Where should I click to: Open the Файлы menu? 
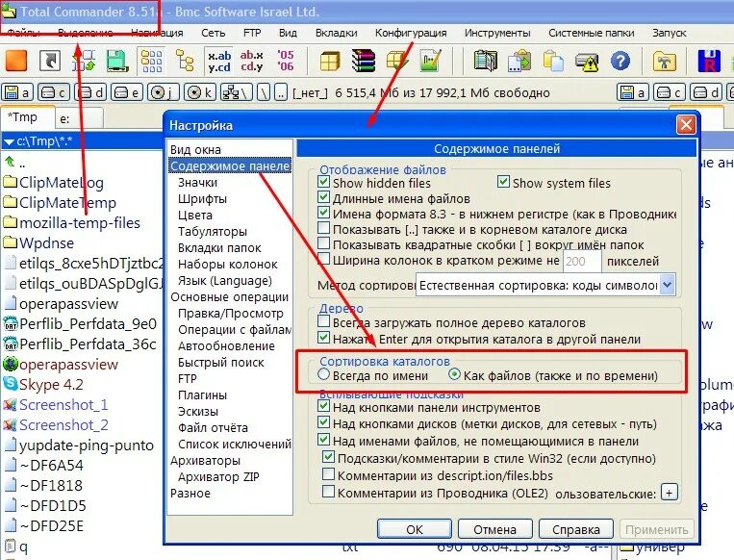pyautogui.click(x=23, y=33)
